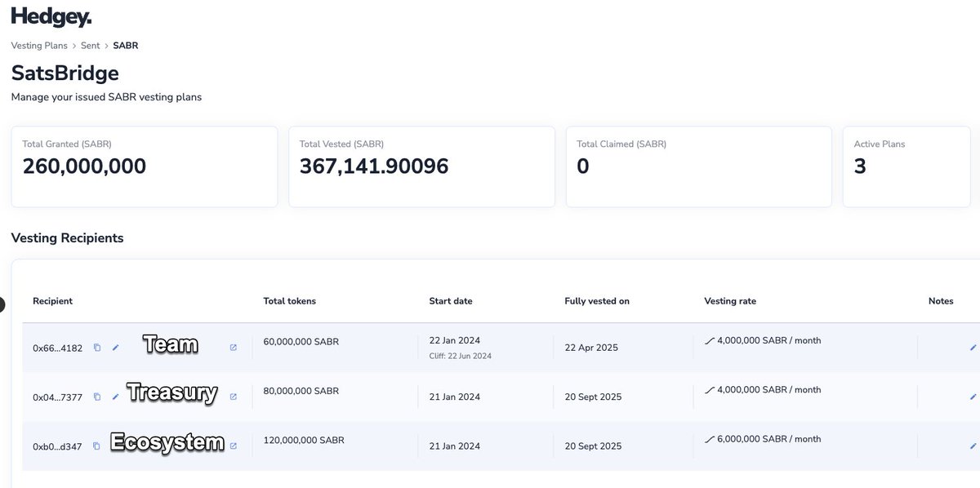This screenshot has width=980, height=488.
Task: Click the Cliff: 22 Jun 2024 text
Action: [461, 356]
